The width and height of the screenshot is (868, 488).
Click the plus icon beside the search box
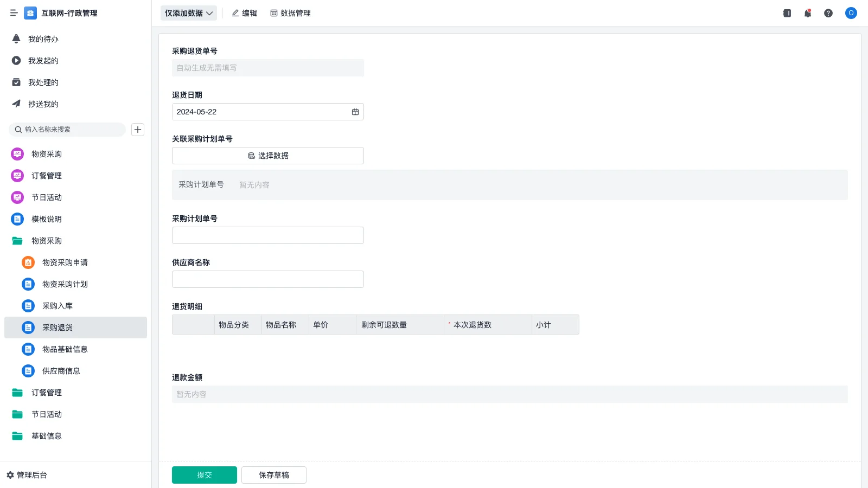point(138,130)
